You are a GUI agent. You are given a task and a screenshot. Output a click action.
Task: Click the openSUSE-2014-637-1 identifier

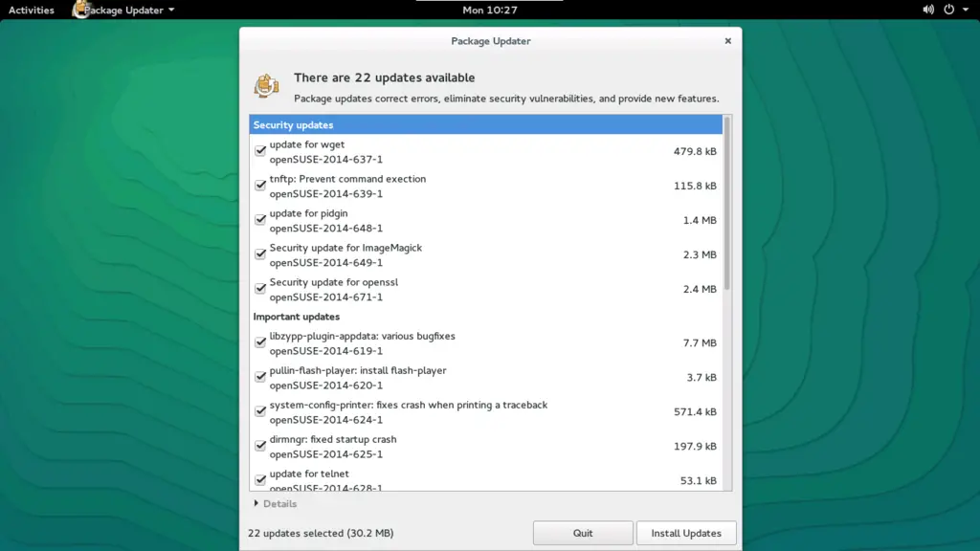tap(326, 160)
